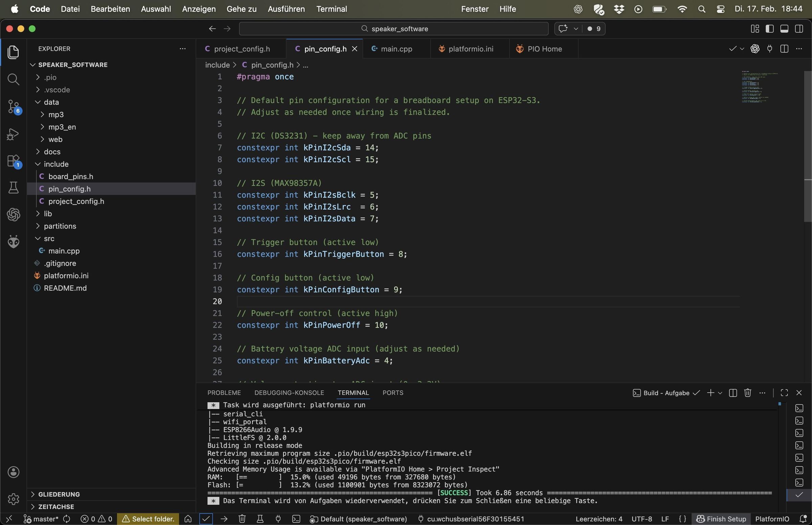Kill the terminal with the trash icon
The image size is (812, 525).
pyautogui.click(x=748, y=393)
